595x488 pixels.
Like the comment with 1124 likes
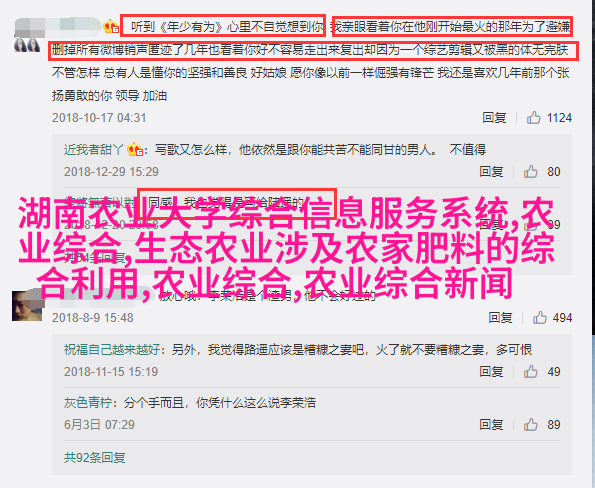pos(533,118)
